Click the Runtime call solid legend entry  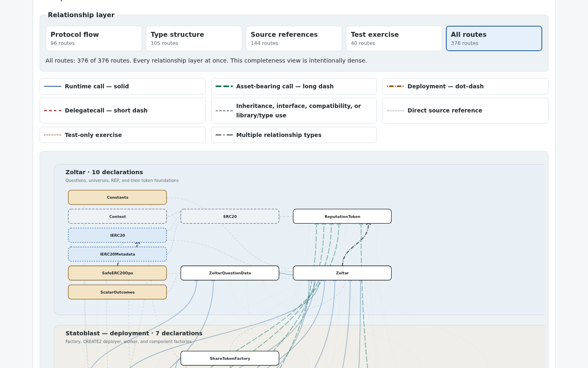pos(122,86)
